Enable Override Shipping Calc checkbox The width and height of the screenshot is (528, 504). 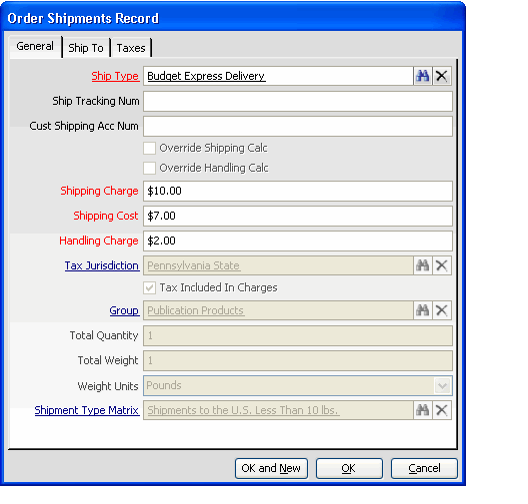150,148
